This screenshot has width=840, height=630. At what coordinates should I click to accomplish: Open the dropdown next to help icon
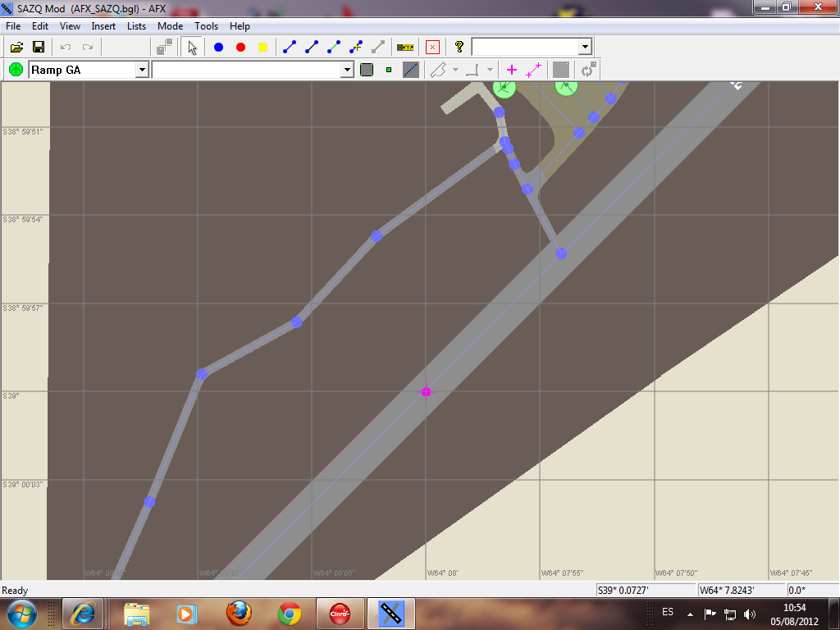pyautogui.click(x=584, y=48)
